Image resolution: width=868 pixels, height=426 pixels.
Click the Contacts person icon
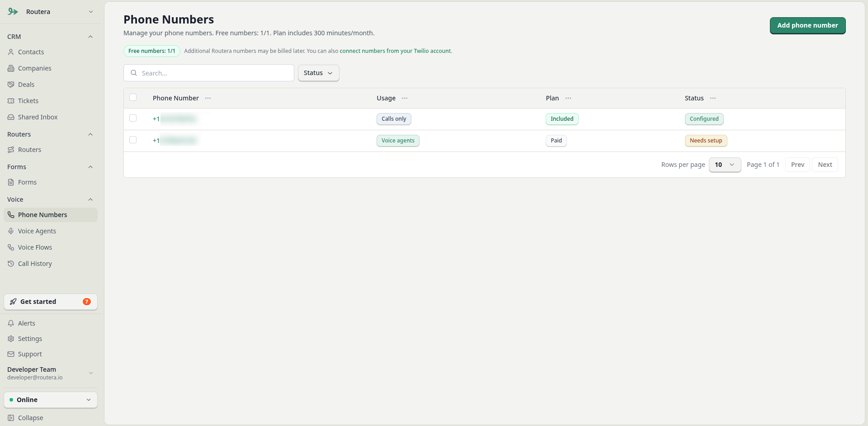click(x=11, y=52)
